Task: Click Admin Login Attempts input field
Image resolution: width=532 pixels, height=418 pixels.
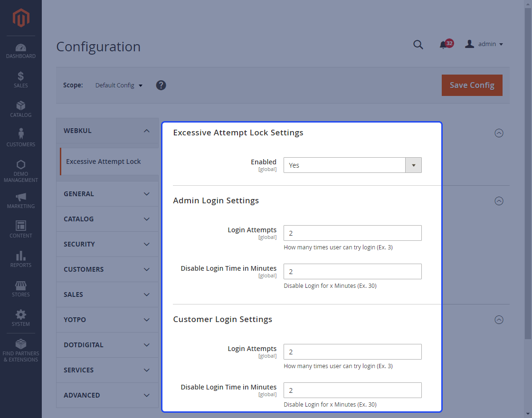Action: tap(352, 233)
